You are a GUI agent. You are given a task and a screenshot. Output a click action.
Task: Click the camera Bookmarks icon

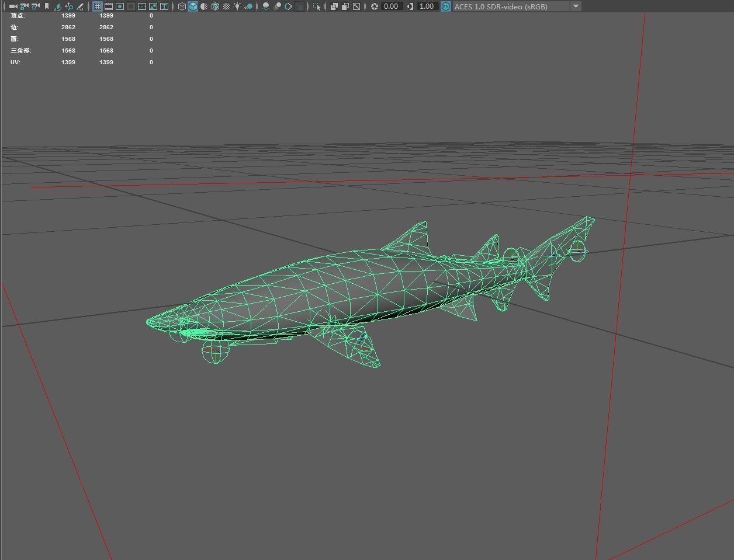(x=47, y=6)
